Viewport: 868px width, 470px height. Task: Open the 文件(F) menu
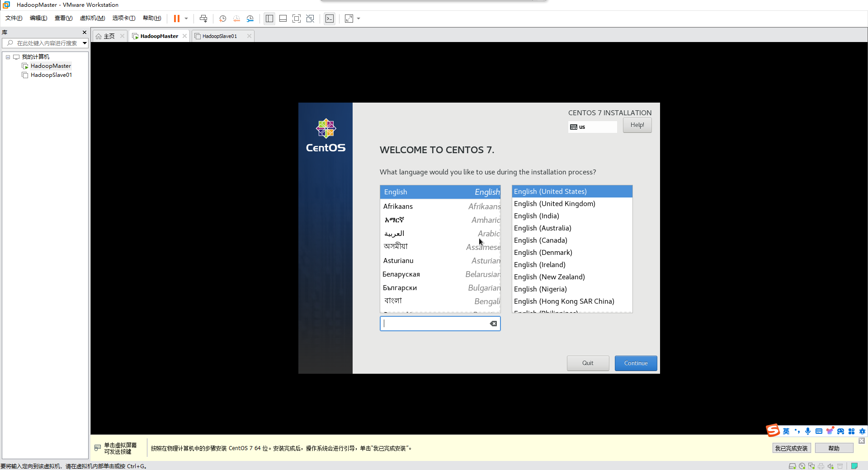pos(14,18)
